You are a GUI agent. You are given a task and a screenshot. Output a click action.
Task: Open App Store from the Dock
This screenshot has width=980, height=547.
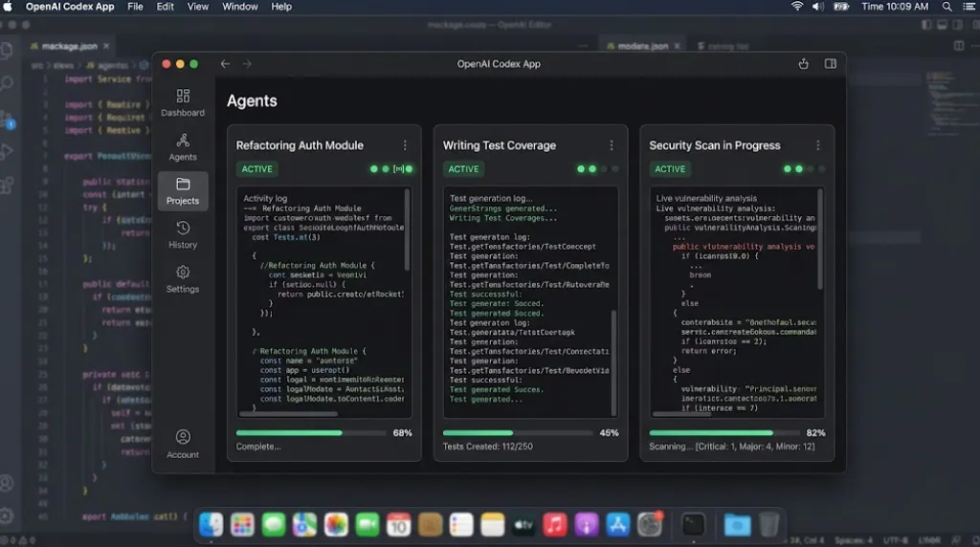pyautogui.click(x=617, y=524)
